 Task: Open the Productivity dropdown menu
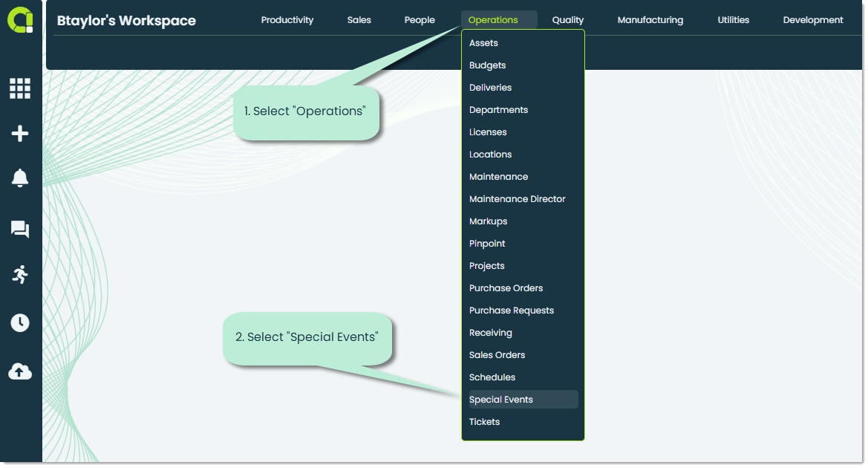tap(287, 20)
